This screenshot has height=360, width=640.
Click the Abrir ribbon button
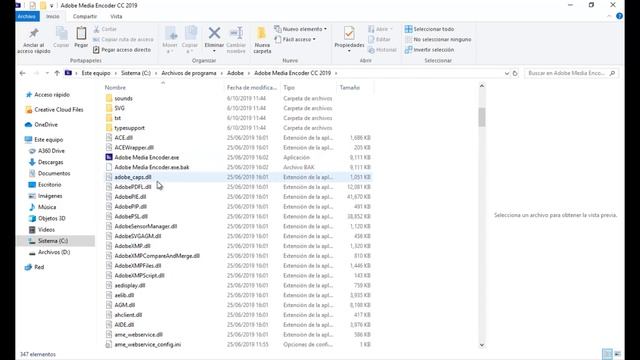380,29
